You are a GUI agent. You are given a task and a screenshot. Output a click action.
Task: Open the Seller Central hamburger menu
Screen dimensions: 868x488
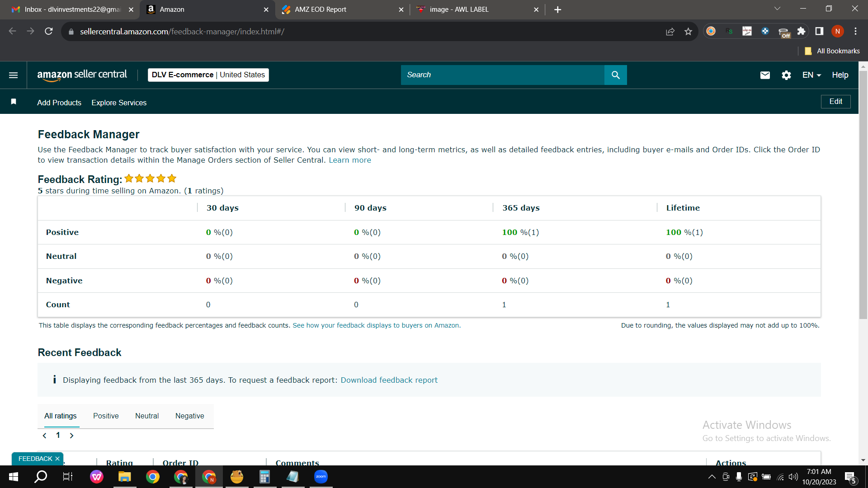(x=14, y=75)
